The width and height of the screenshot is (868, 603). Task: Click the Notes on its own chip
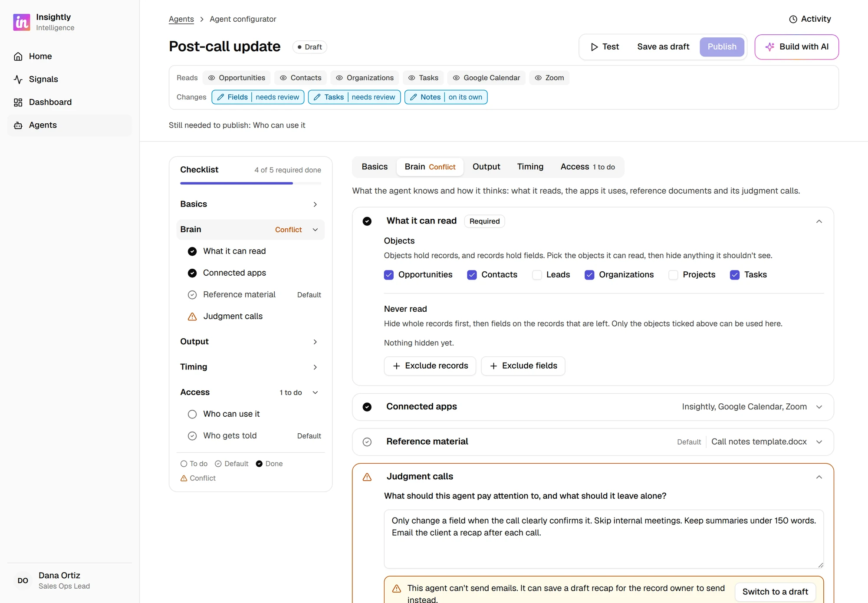(446, 97)
